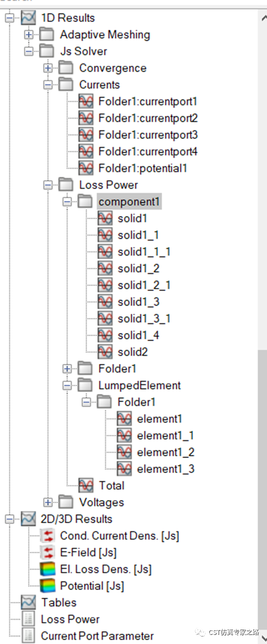267x644 pixels.
Task: Click the curve icon beside Total
Action: [85, 486]
